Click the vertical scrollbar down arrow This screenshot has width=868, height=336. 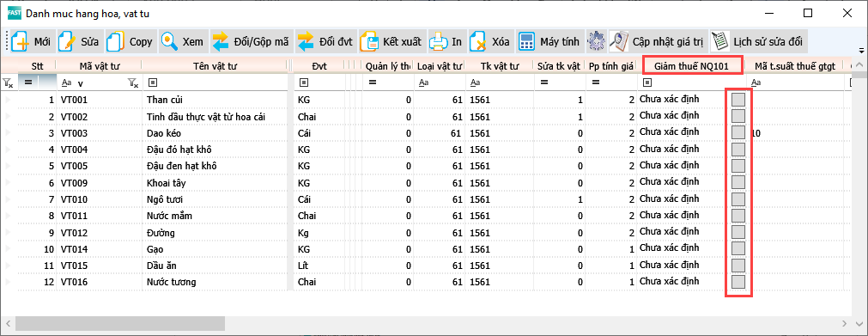coord(860,323)
